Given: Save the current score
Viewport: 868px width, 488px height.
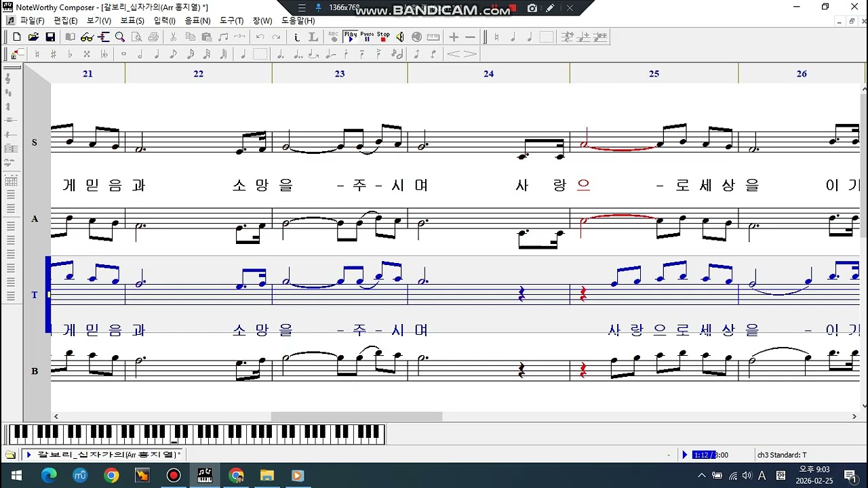Looking at the screenshot, I should (50, 37).
